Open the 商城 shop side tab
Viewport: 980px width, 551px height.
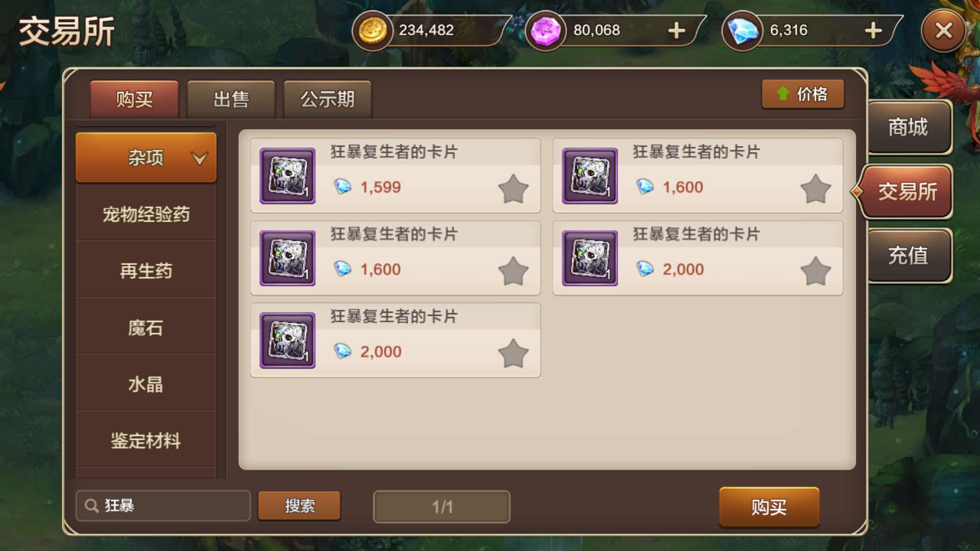909,127
